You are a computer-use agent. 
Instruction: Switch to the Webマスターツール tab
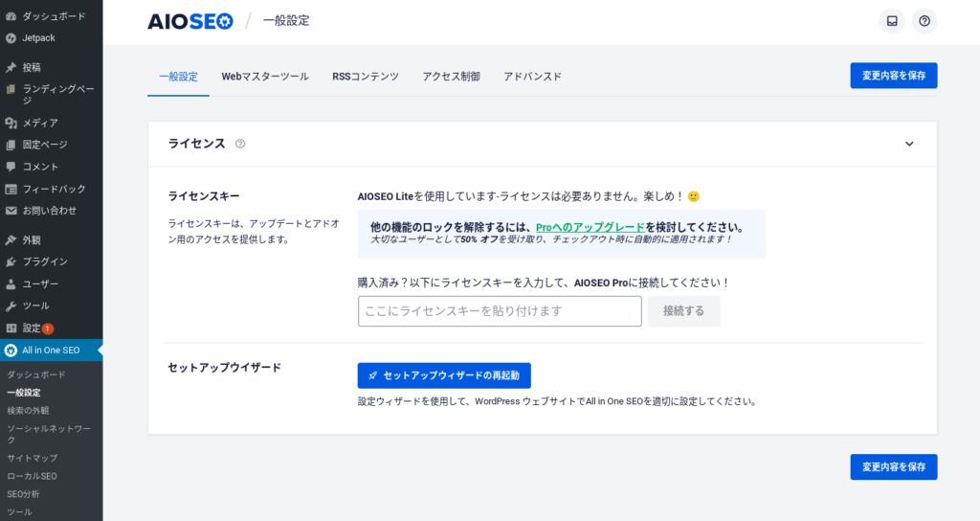coord(265,77)
